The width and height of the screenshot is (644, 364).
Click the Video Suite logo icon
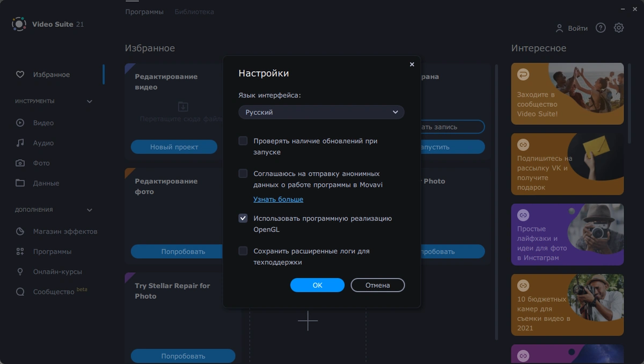coord(19,24)
